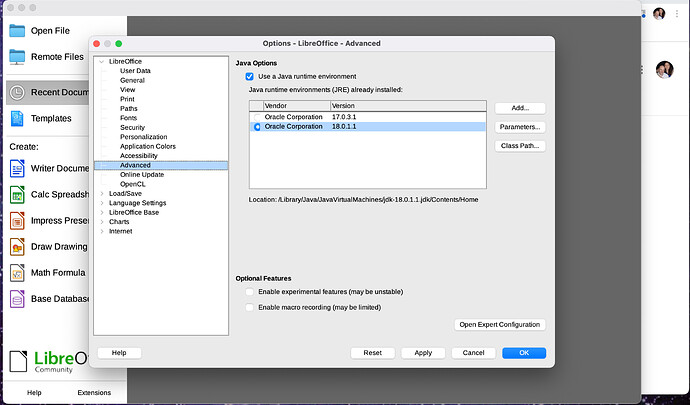Click the Math Formula icon

coord(17,273)
